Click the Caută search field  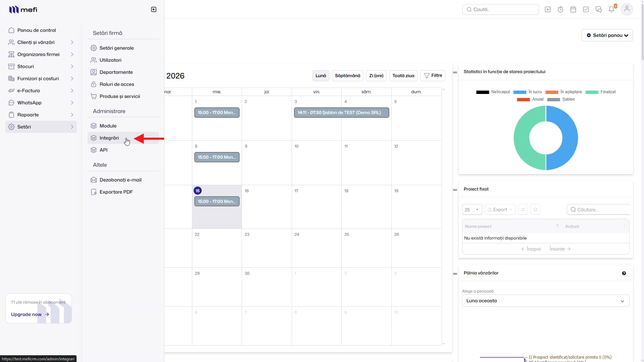click(501, 9)
